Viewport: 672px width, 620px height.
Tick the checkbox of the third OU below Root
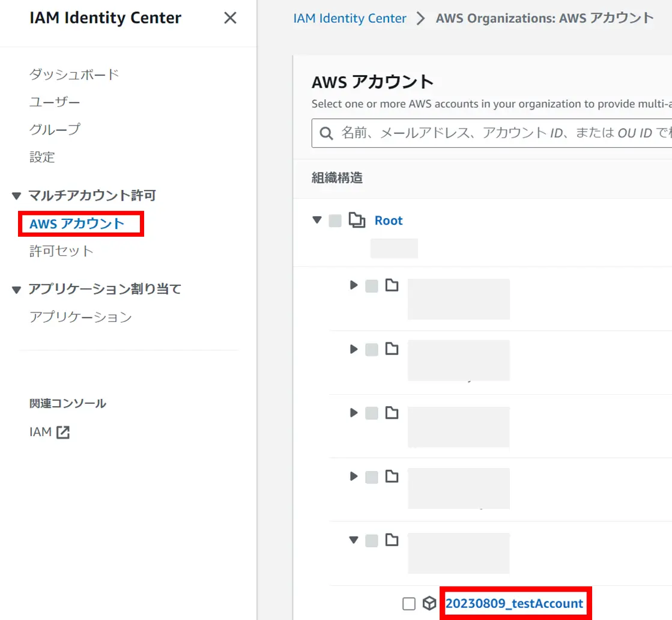(x=372, y=413)
